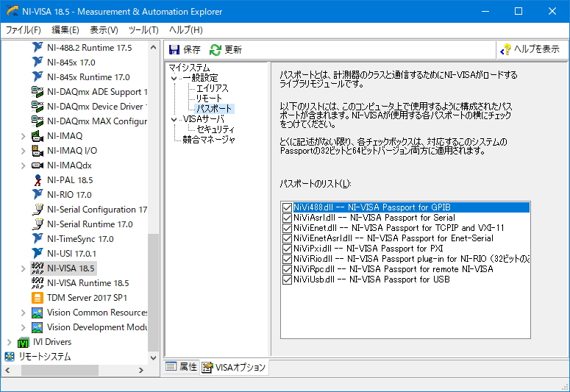The width and height of the screenshot is (570, 392).
Task: Click the NI-845x Runtime 17.0 icon
Action: click(38, 77)
